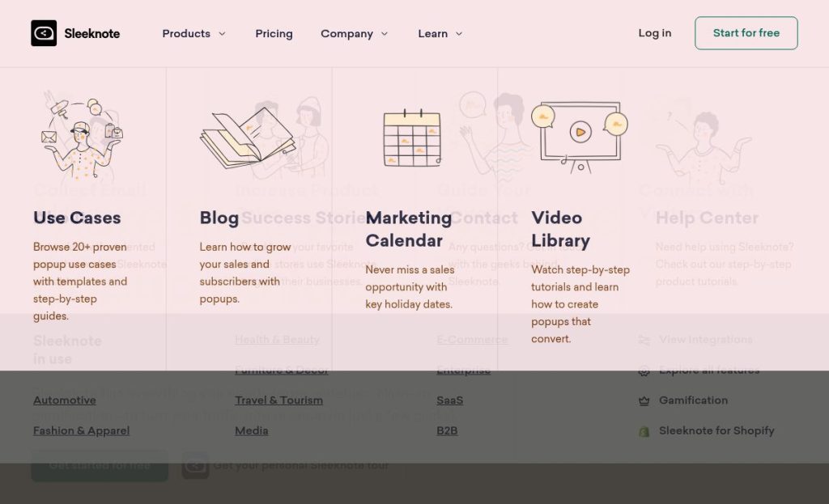Open the Automotive industry link
Screen dimensions: 829x504
65,400
